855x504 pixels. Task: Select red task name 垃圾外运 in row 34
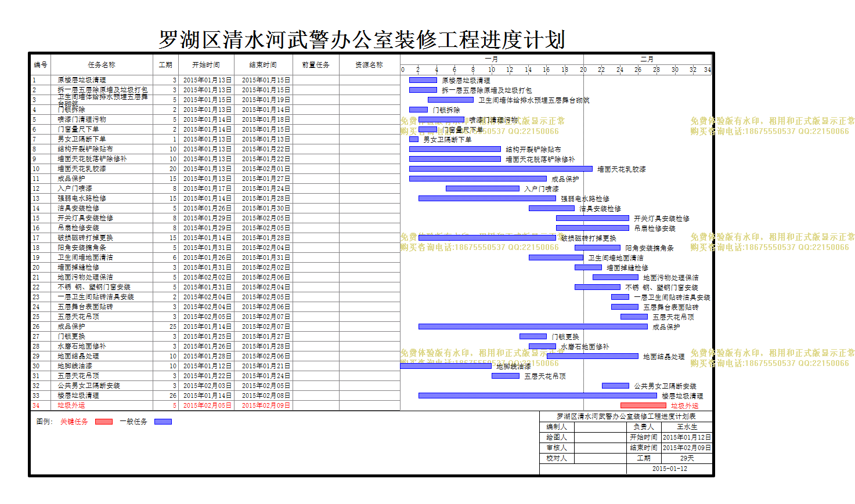[71, 405]
